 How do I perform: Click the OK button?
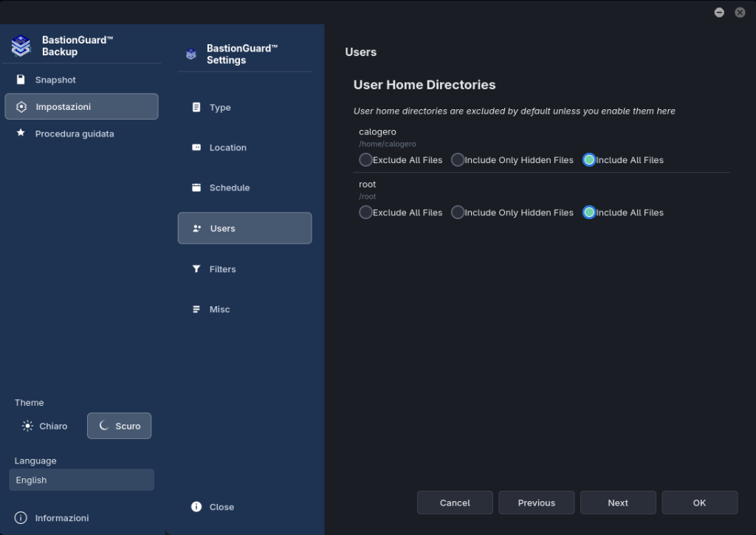(700, 503)
